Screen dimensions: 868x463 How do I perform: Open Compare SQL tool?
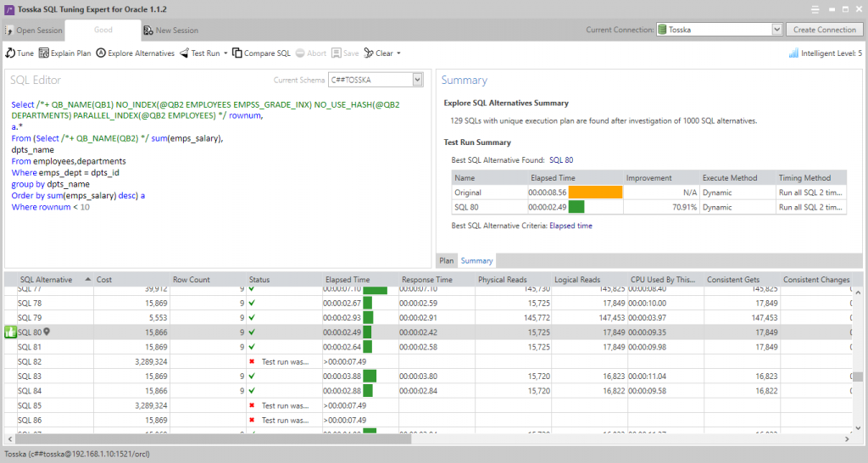(x=261, y=53)
